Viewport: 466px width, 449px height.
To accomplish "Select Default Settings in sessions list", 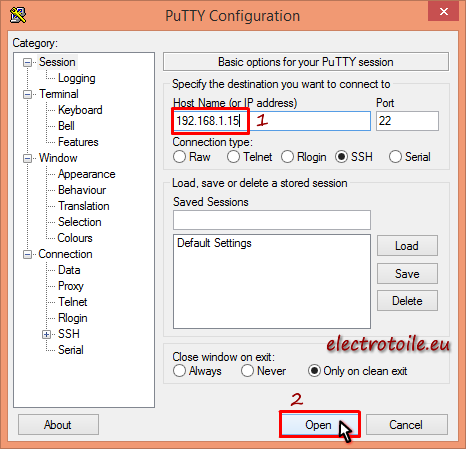I will click(214, 243).
